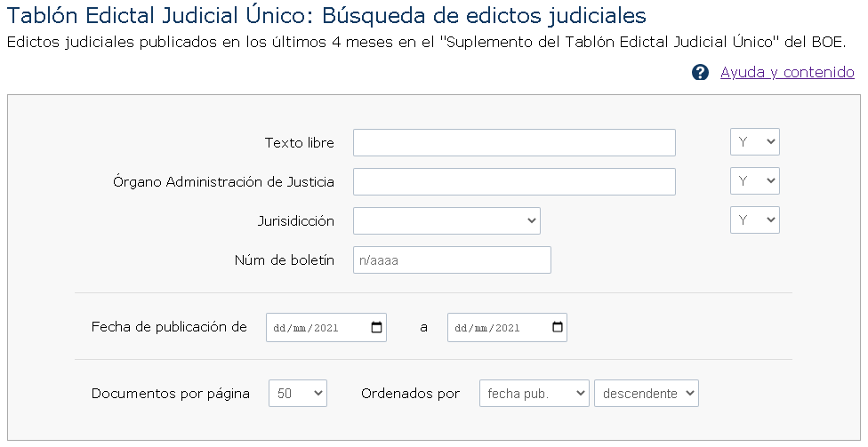The width and height of the screenshot is (868, 447).
Task: Expand the Jurisidicción dropdown
Action: (x=446, y=220)
